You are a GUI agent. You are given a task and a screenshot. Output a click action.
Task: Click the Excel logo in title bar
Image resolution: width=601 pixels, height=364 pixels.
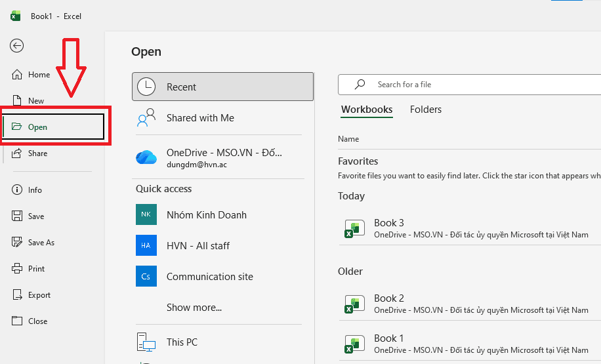[x=15, y=16]
